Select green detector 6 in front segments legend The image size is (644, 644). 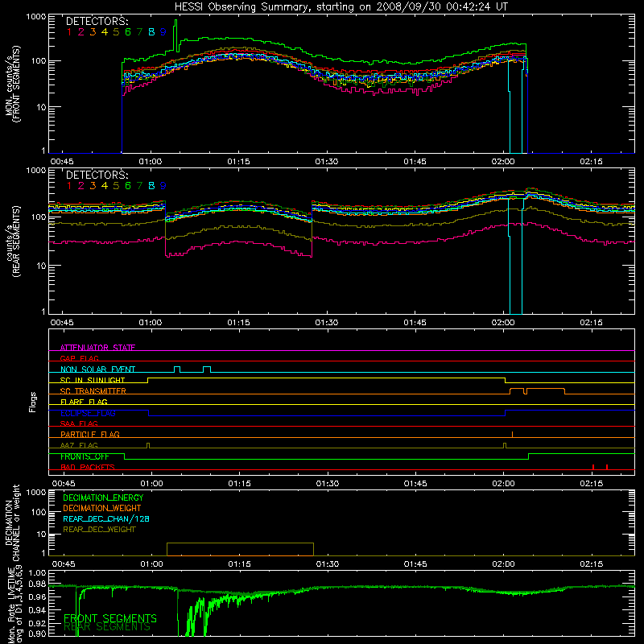coord(128,32)
